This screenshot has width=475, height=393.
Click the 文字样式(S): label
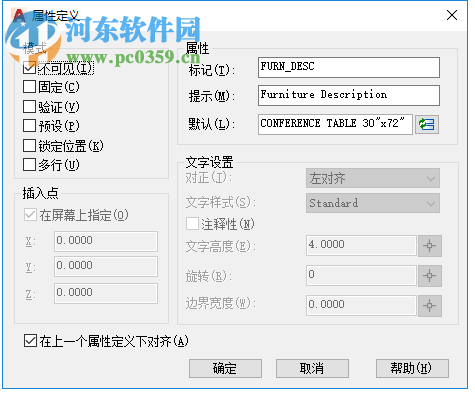click(221, 202)
